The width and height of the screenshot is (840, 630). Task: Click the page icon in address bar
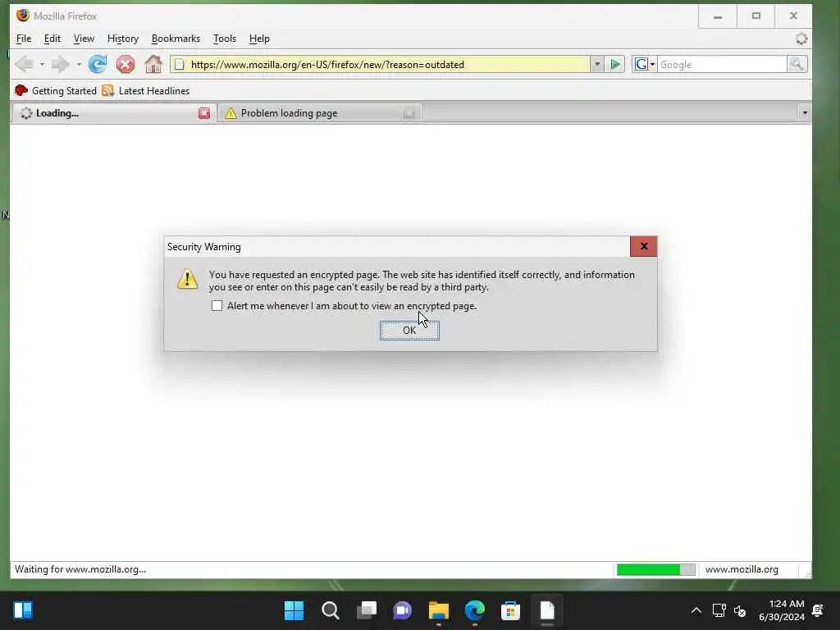click(x=180, y=64)
